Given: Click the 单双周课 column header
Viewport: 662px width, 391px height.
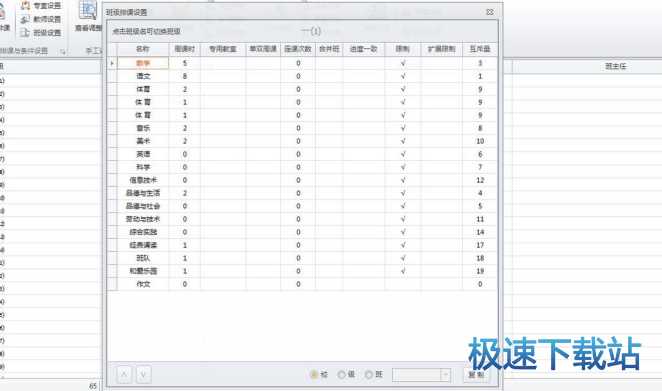Looking at the screenshot, I should pyautogui.click(x=263, y=49).
